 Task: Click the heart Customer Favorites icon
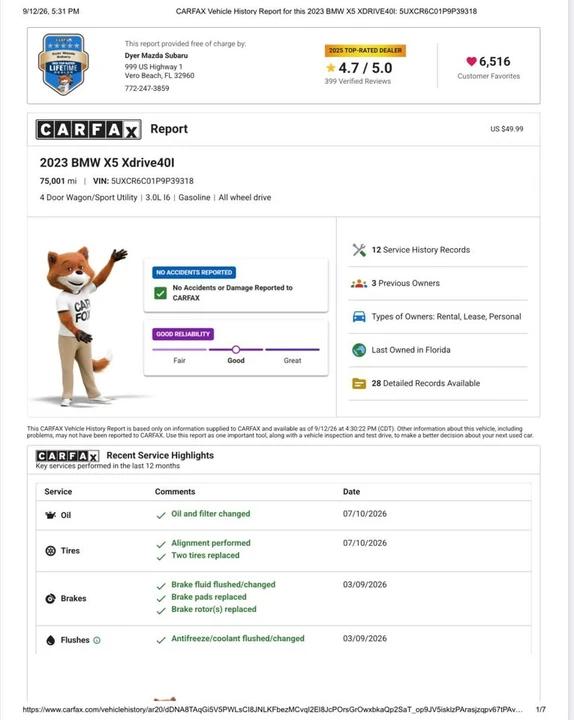pyautogui.click(x=472, y=61)
